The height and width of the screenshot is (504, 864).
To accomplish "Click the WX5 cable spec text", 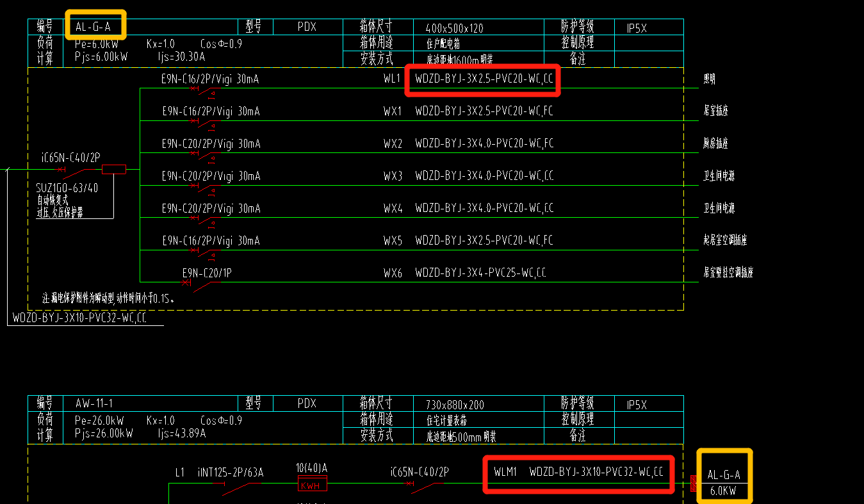I will click(x=484, y=241).
